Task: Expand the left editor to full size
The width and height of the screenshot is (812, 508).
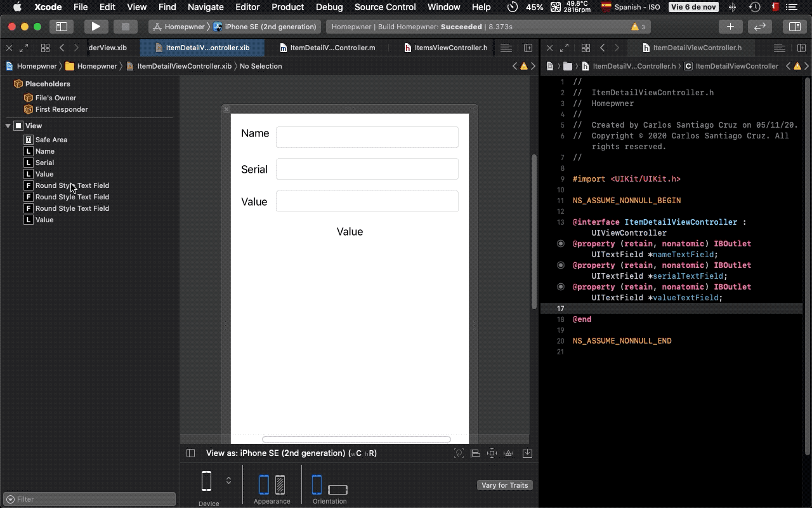Action: [x=23, y=48]
